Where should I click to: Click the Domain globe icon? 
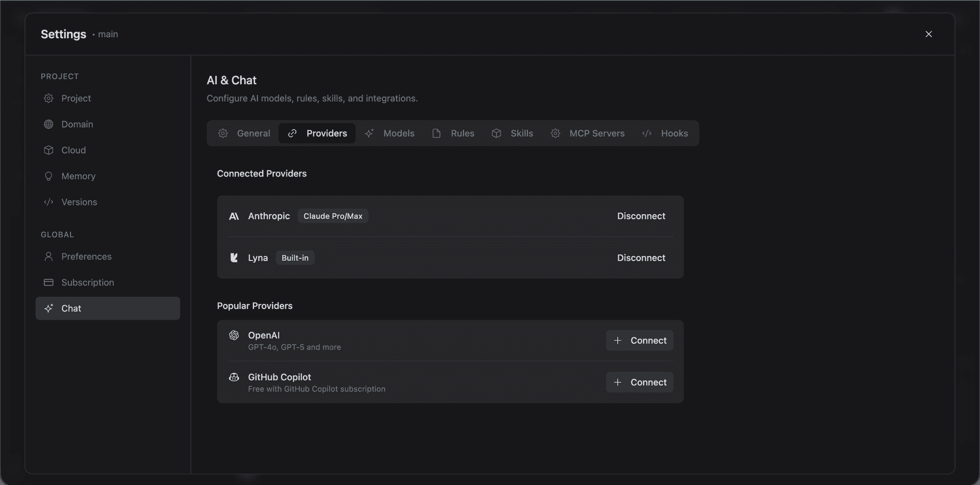[x=49, y=124]
